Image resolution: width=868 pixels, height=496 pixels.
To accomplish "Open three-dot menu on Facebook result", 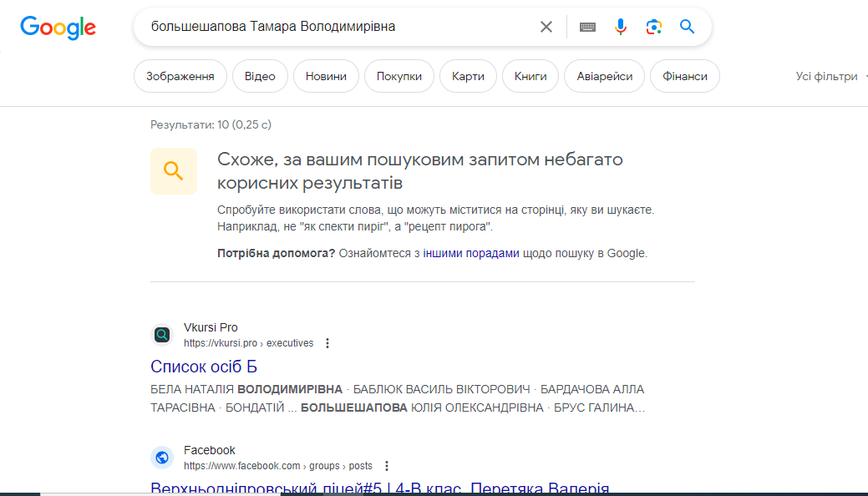I will click(385, 465).
